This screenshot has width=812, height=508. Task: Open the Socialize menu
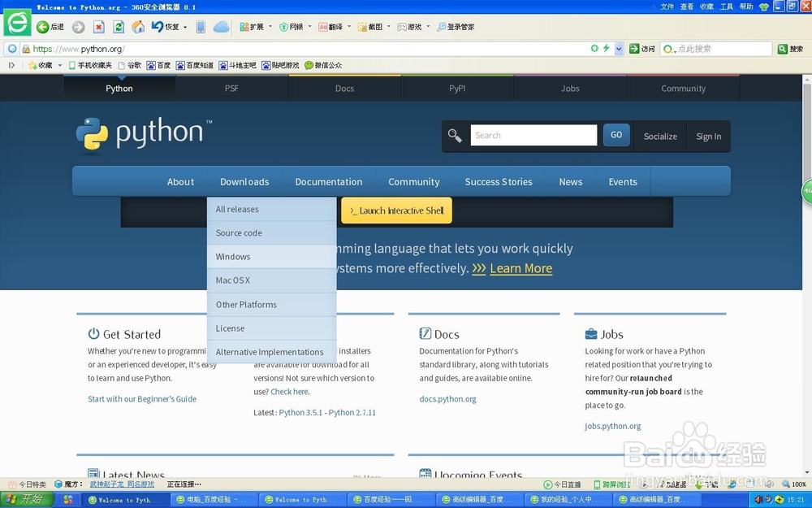[x=660, y=137]
